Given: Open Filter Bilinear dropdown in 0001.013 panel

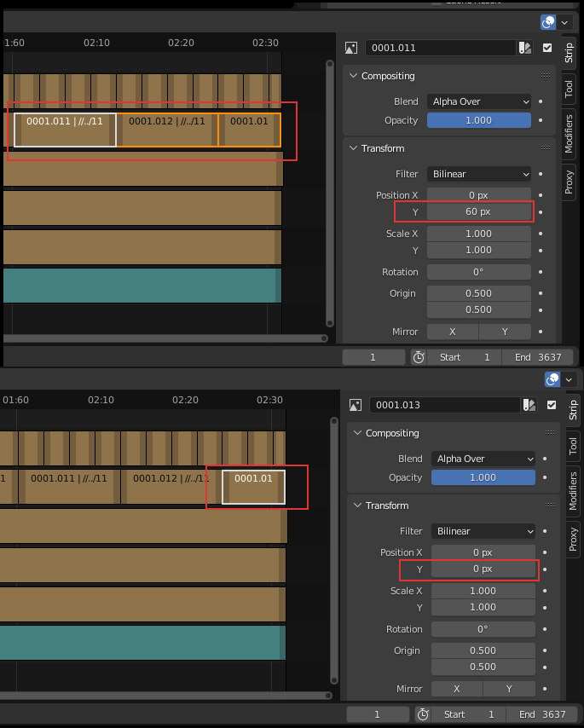Looking at the screenshot, I should coord(483,531).
